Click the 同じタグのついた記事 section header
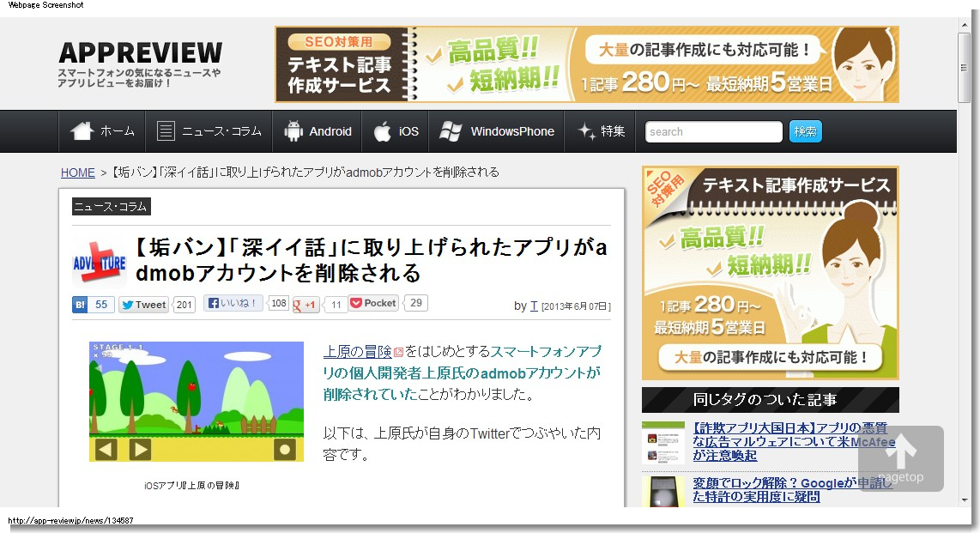The width and height of the screenshot is (980, 533). (770, 400)
